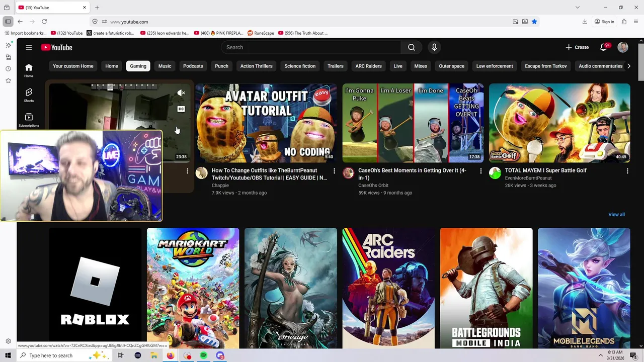Open Spotify from the Windows taskbar
This screenshot has width=644, height=362.
(204, 355)
